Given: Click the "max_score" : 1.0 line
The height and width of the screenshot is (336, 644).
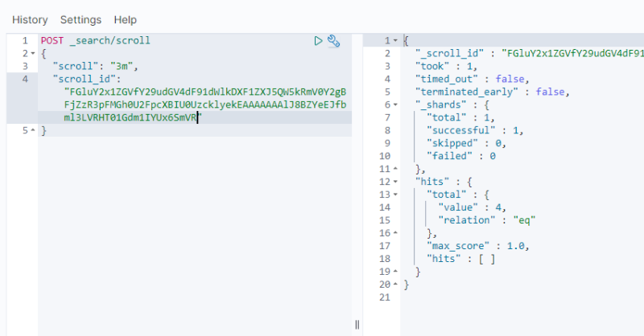Looking at the screenshot, I should 478,246.
